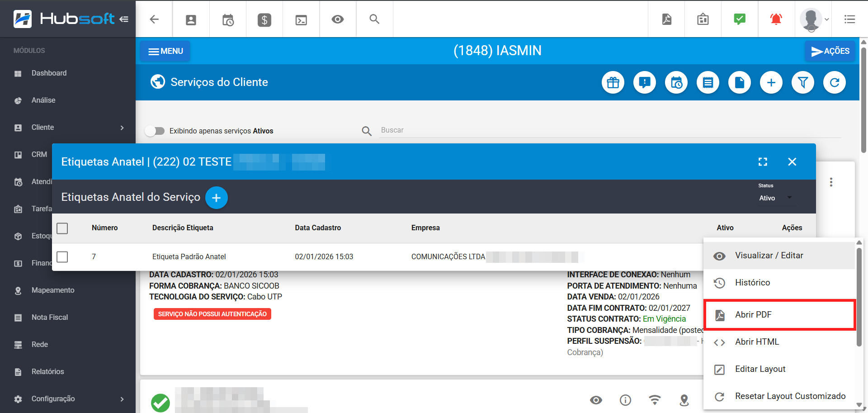Screen dimensions: 868x413
Task: Check the checkbox for row number 7
Action: coord(62,256)
